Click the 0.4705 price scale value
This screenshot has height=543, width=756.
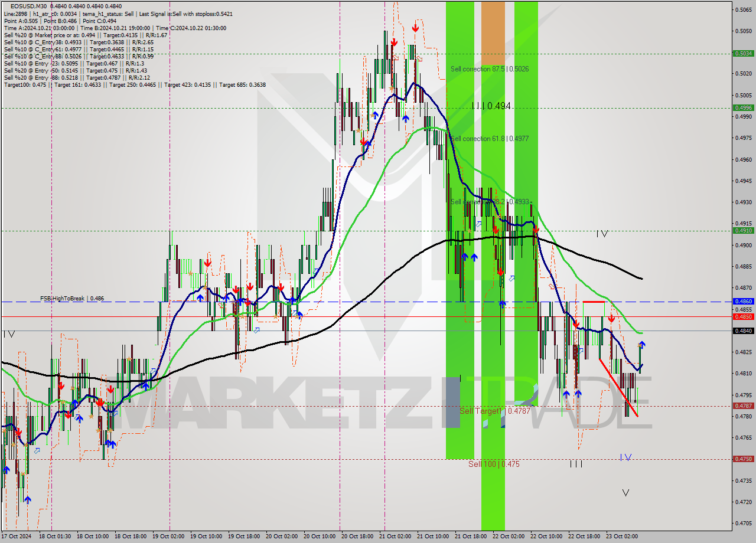tap(744, 523)
